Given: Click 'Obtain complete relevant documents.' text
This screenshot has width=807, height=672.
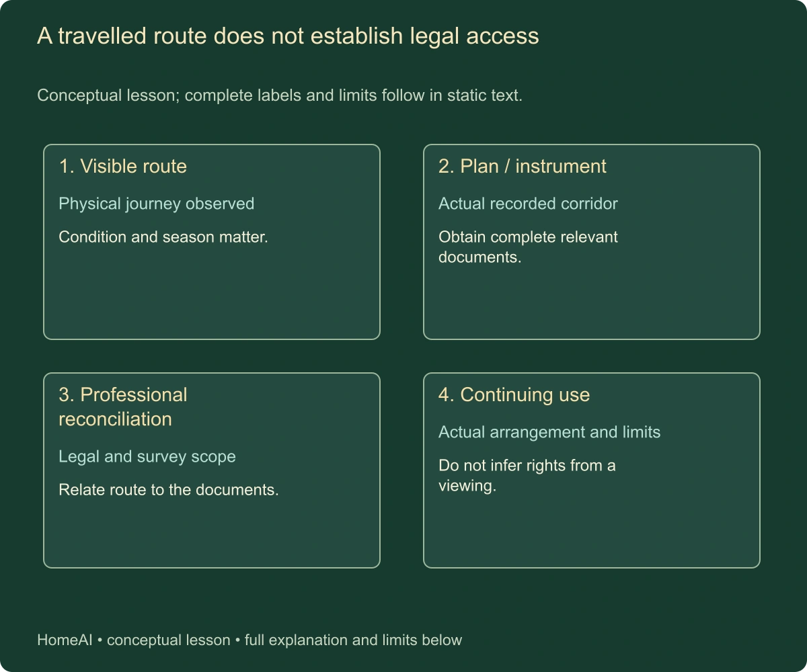Looking at the screenshot, I should click(x=528, y=247).
